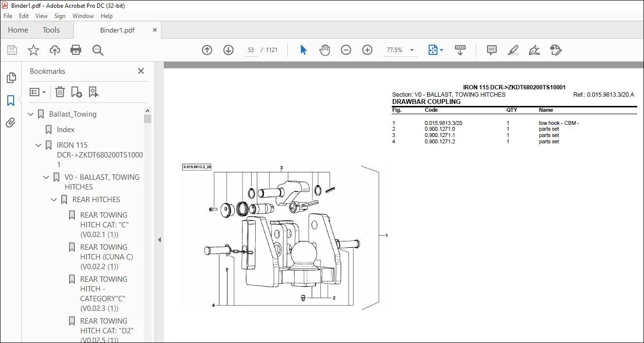Click the Save file icon
Viewport: 644px width, 343px height.
pyautogui.click(x=12, y=50)
